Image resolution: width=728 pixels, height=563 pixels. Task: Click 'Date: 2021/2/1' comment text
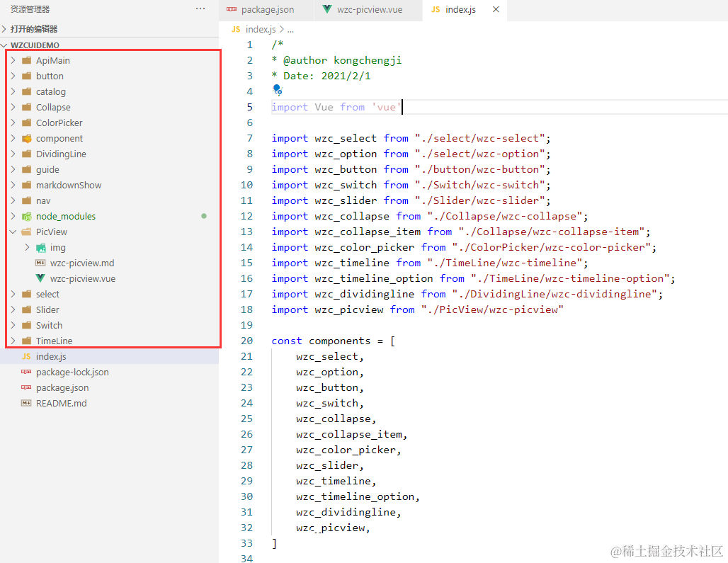tap(327, 76)
